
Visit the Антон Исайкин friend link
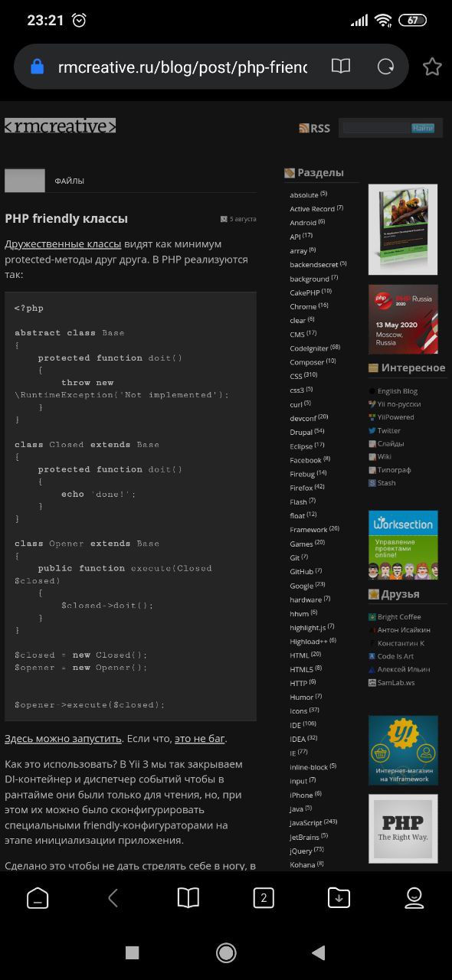(x=403, y=629)
